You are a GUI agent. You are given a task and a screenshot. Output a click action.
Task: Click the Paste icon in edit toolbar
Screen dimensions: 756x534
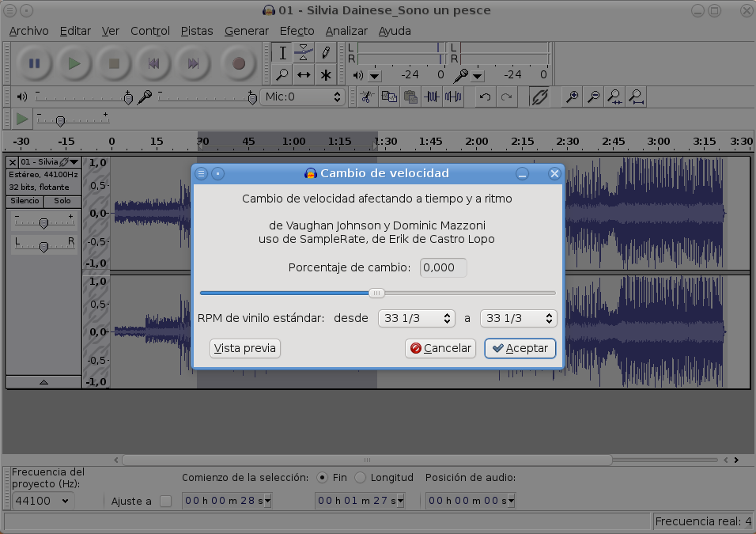[x=410, y=97]
